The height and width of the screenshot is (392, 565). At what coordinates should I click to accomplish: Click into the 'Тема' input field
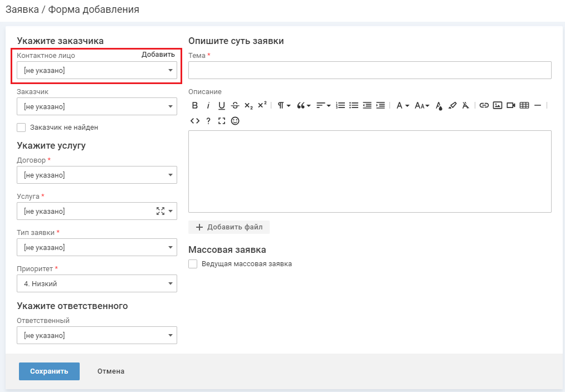tap(369, 71)
